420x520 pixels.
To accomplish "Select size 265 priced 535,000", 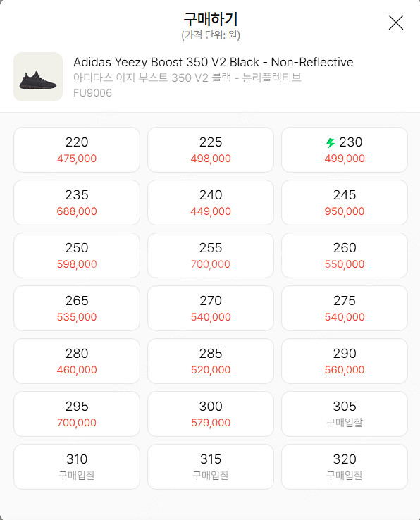I will pyautogui.click(x=77, y=308).
